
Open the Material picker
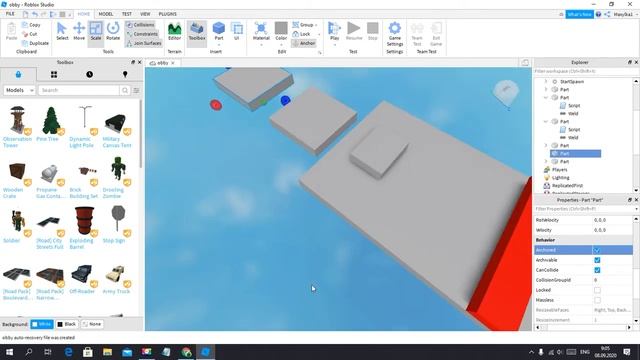[261, 33]
